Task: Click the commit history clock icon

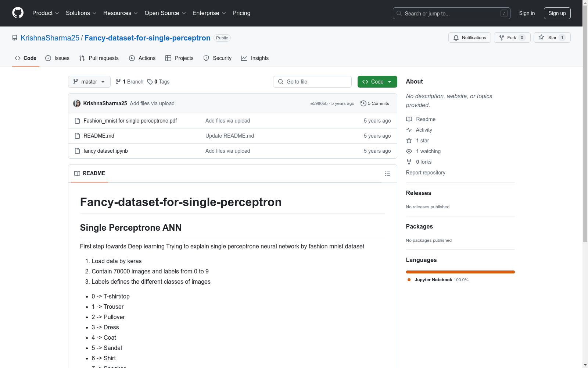Action: (363, 103)
